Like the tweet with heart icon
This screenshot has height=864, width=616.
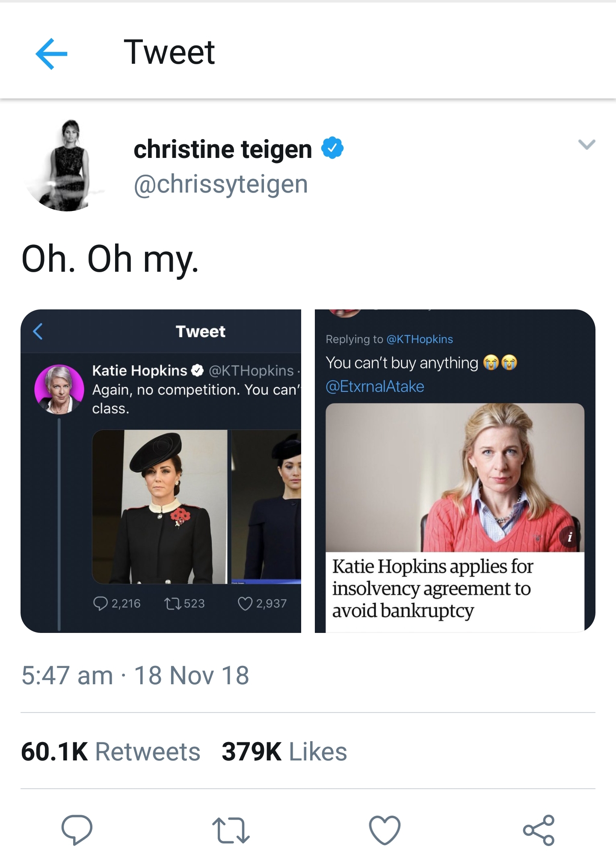pos(385,830)
